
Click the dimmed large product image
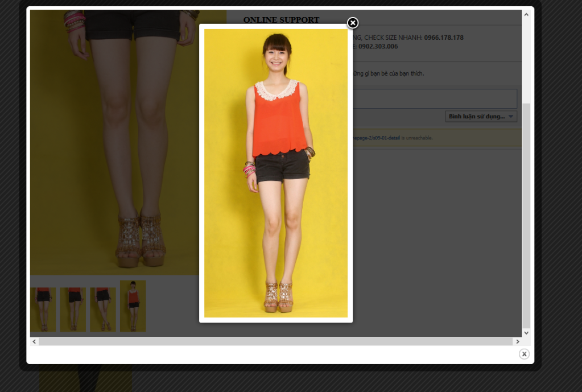pyautogui.click(x=114, y=143)
